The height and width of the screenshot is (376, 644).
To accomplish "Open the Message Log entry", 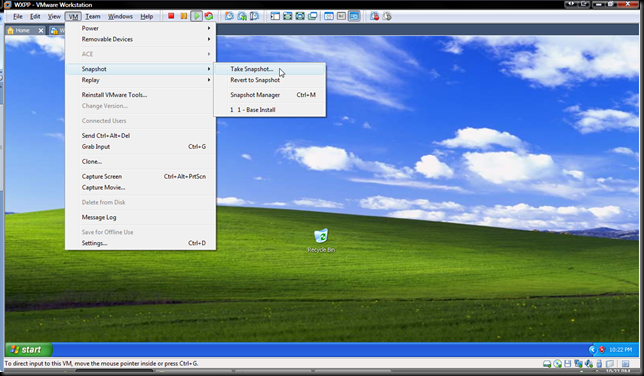I will pyautogui.click(x=140, y=217).
